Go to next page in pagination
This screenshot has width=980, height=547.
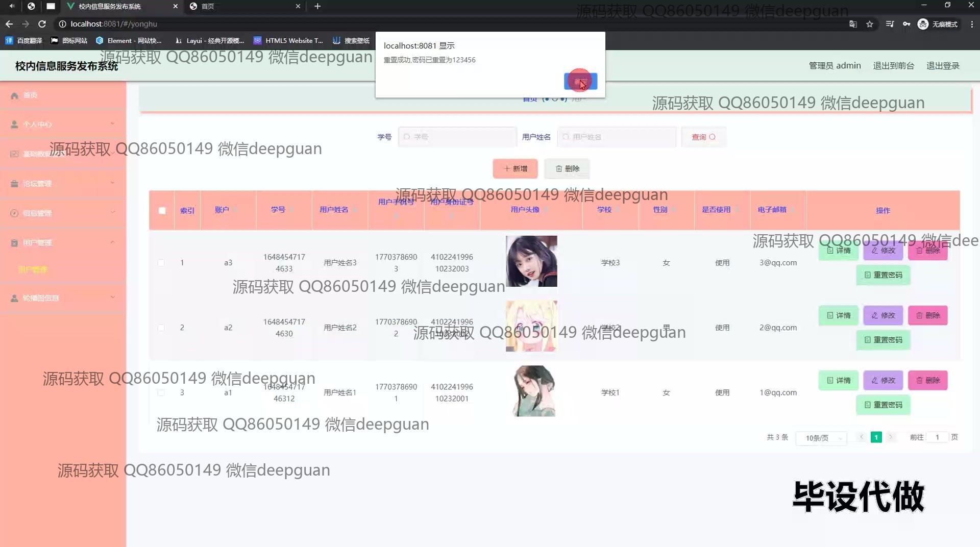[x=891, y=437]
